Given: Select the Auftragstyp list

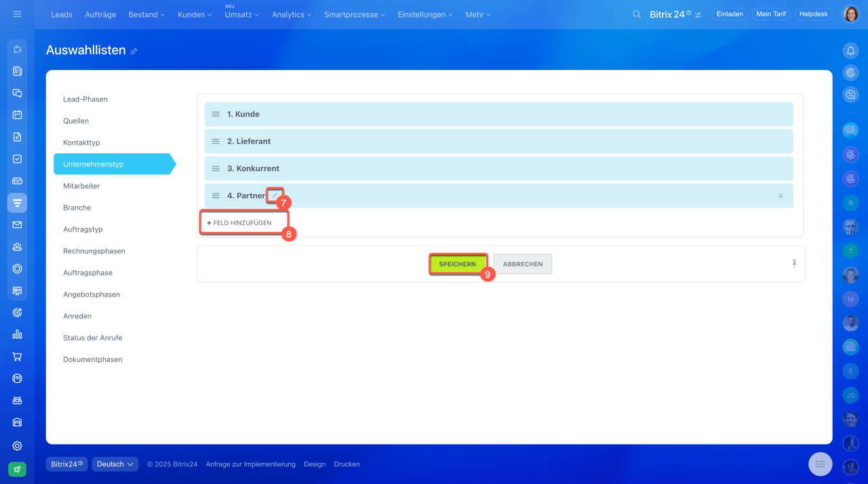Looking at the screenshot, I should click(x=83, y=229).
